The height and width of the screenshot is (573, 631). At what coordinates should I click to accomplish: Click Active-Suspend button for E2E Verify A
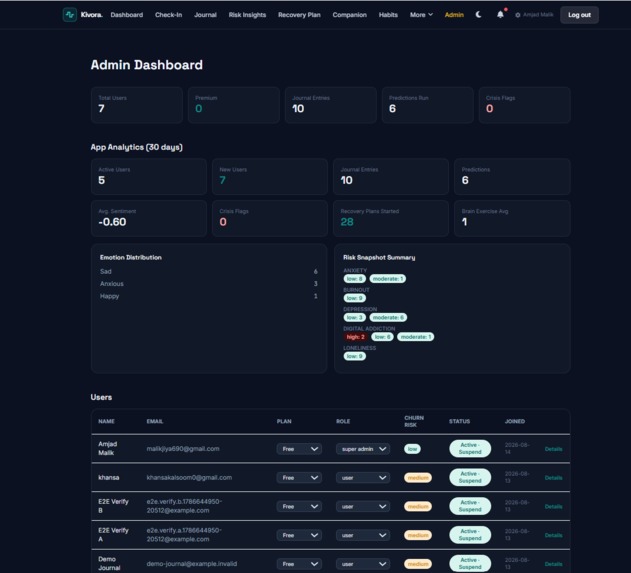click(x=470, y=535)
